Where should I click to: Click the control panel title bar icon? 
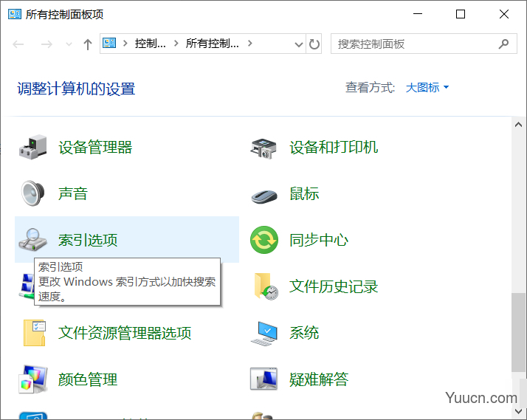pos(15,14)
